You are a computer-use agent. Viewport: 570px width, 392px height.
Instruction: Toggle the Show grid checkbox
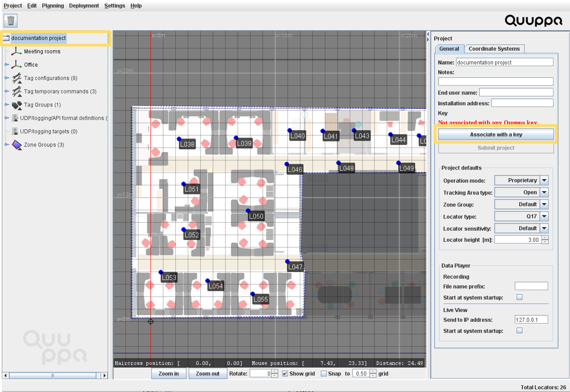click(285, 373)
